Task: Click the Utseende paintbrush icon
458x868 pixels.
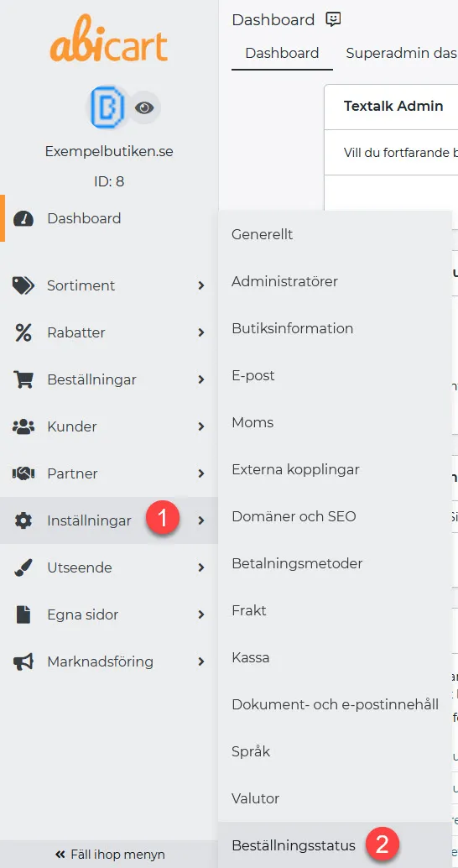Action: click(x=23, y=568)
